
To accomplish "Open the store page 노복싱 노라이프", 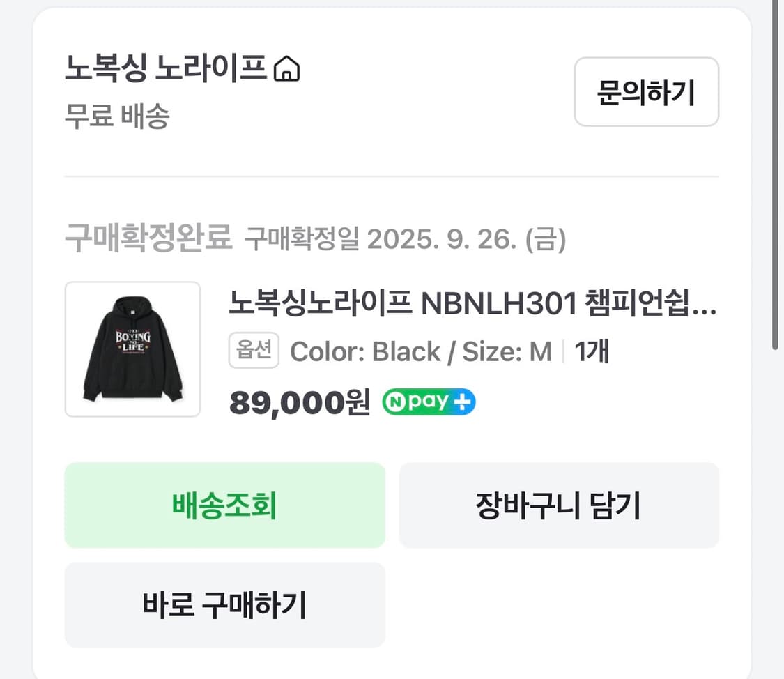I will point(167,67).
